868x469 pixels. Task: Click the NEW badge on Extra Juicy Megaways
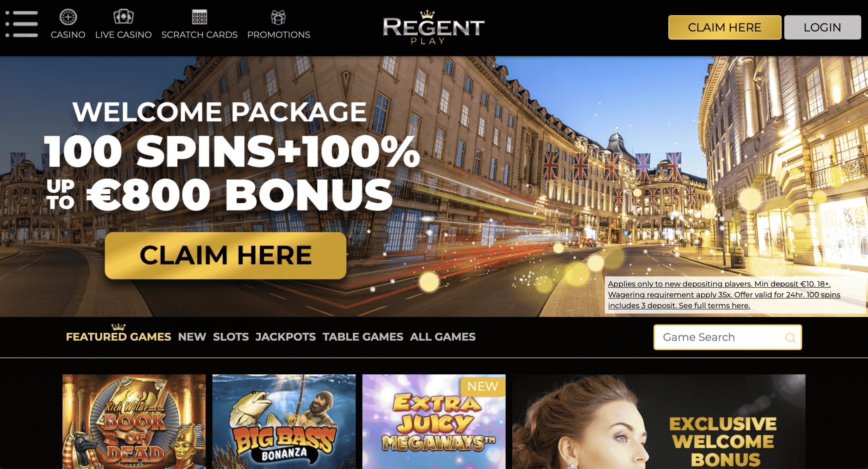[x=483, y=386]
